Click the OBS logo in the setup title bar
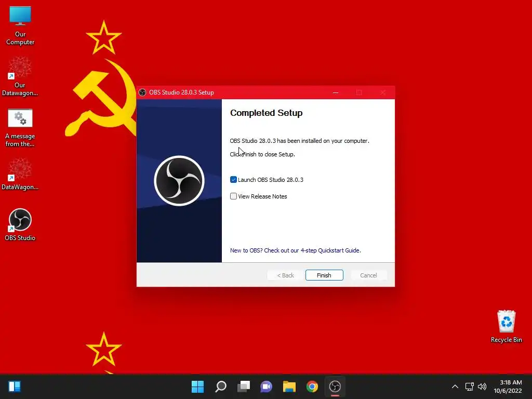The width and height of the screenshot is (532, 399). pyautogui.click(x=142, y=92)
